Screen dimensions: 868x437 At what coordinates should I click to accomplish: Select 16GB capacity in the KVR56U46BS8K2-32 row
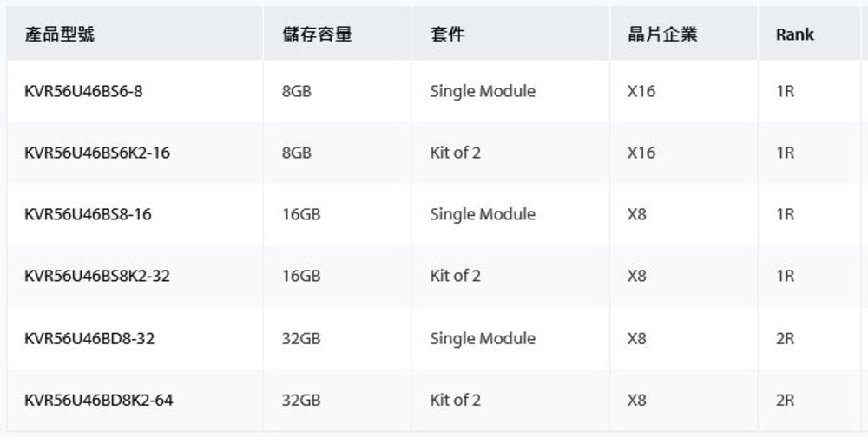tap(301, 276)
